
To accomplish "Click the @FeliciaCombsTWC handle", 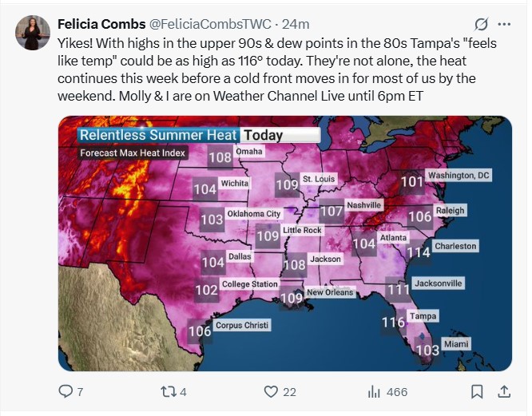I will pos(210,24).
